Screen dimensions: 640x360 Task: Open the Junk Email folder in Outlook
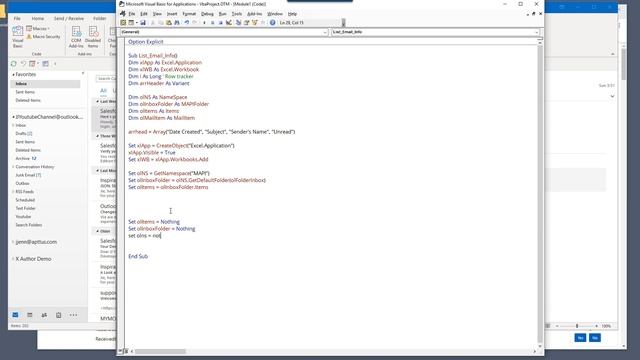(28, 175)
